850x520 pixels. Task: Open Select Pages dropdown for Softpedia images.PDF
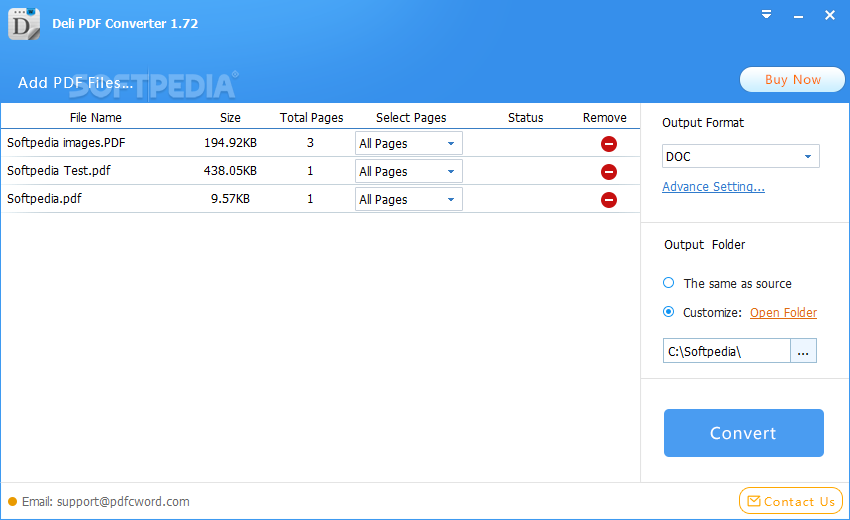click(x=409, y=143)
